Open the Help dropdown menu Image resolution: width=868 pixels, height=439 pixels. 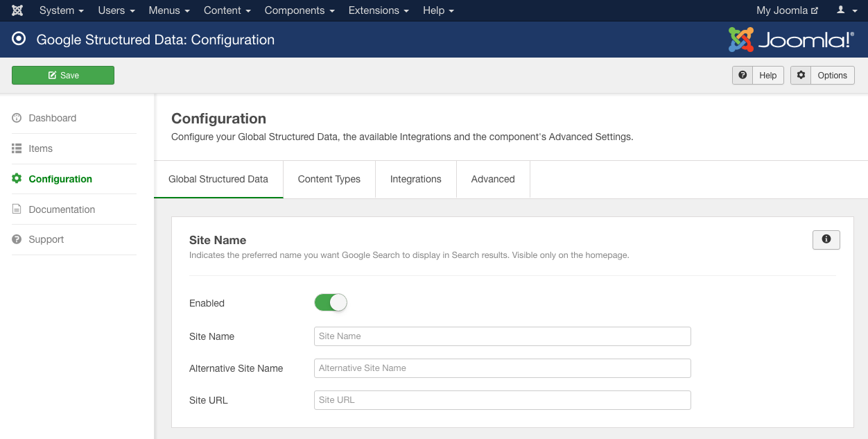pos(438,10)
